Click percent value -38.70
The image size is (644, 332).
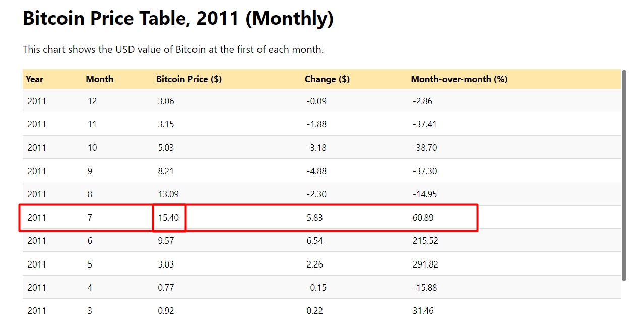(x=424, y=148)
